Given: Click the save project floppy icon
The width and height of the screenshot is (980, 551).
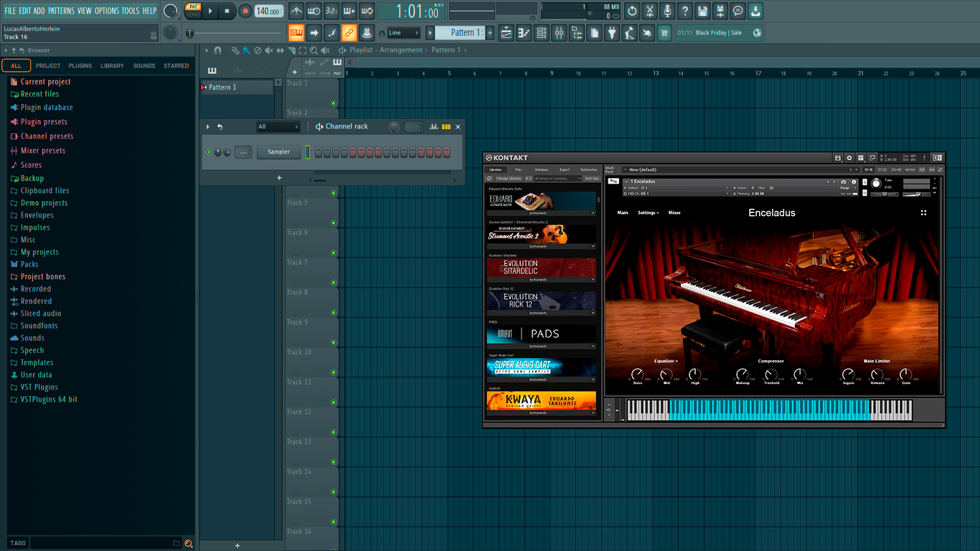Looking at the screenshot, I should tap(702, 11).
